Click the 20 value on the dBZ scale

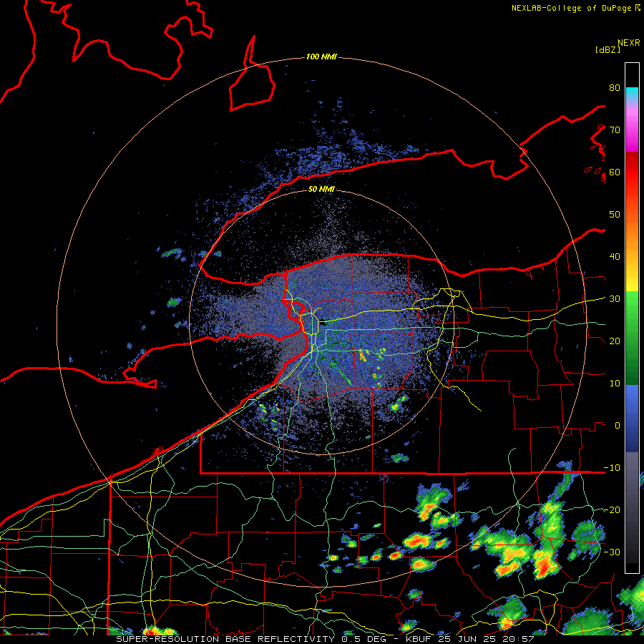(615, 341)
